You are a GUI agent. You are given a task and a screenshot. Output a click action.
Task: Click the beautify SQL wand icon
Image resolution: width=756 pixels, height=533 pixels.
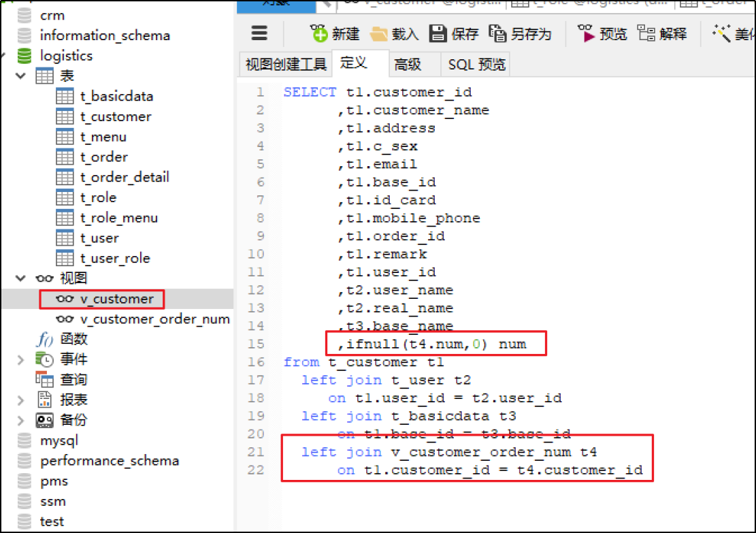click(x=721, y=34)
